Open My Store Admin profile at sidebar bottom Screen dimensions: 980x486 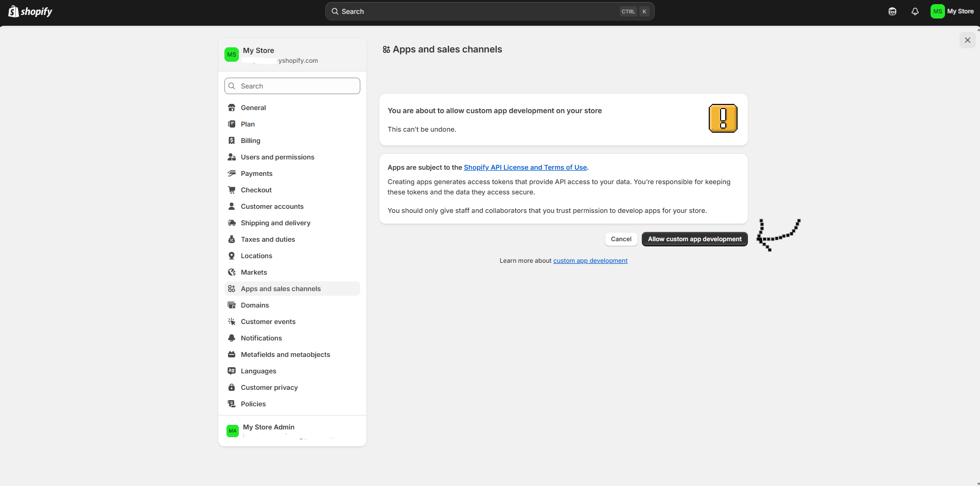pos(292,431)
